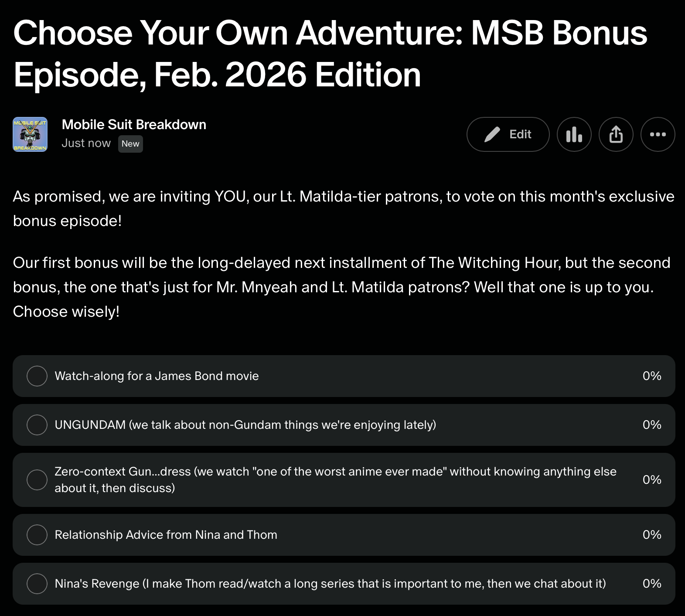Select the Nina's Revenge radio button
The height and width of the screenshot is (616, 685).
click(37, 584)
